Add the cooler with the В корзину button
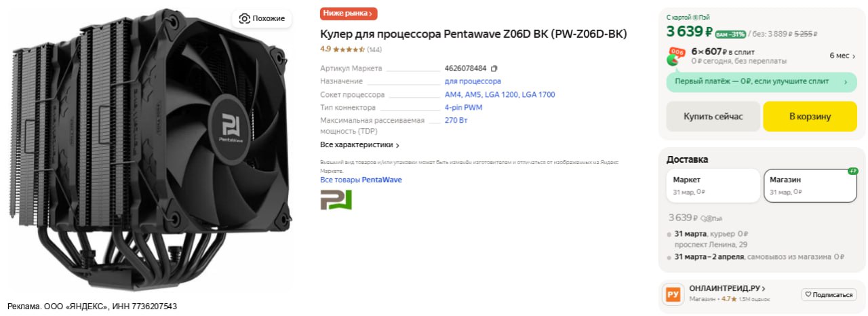The image size is (868, 316). tap(810, 117)
